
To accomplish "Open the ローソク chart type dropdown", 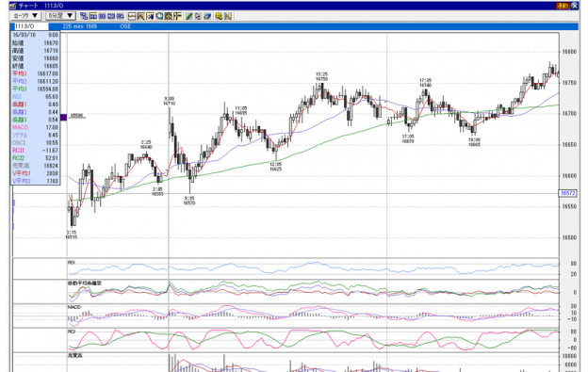I will point(25,16).
